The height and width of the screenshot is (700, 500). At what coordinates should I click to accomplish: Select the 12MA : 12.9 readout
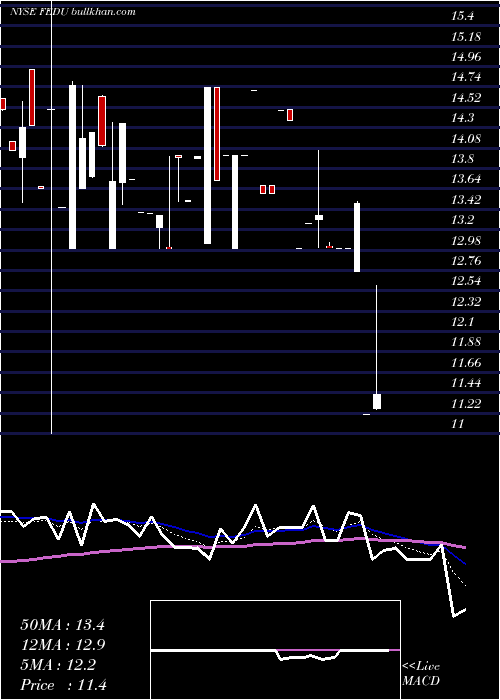(x=62, y=645)
